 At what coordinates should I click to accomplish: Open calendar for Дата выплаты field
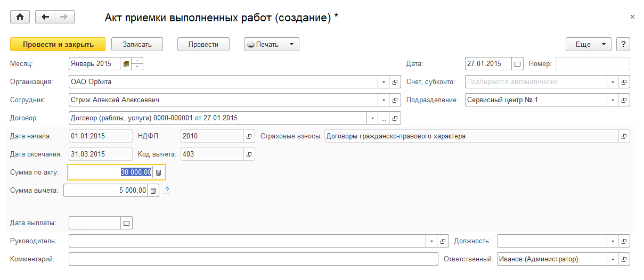pos(126,223)
